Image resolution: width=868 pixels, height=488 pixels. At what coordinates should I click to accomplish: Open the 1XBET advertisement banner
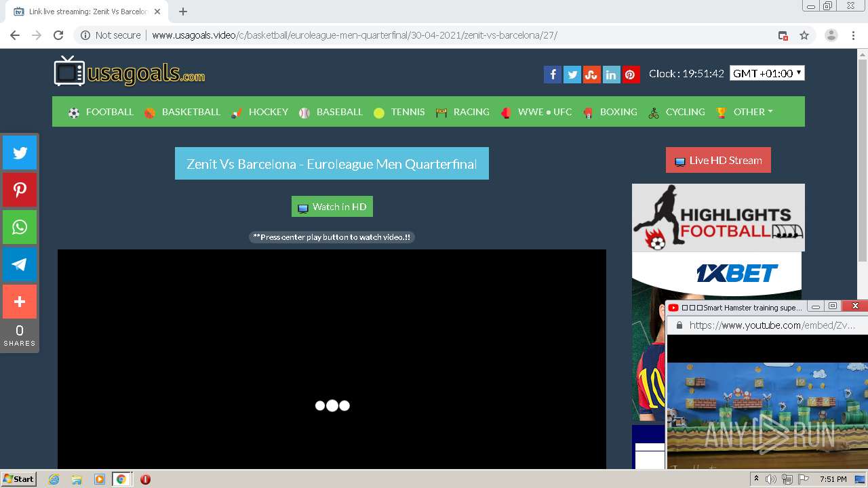coord(717,274)
